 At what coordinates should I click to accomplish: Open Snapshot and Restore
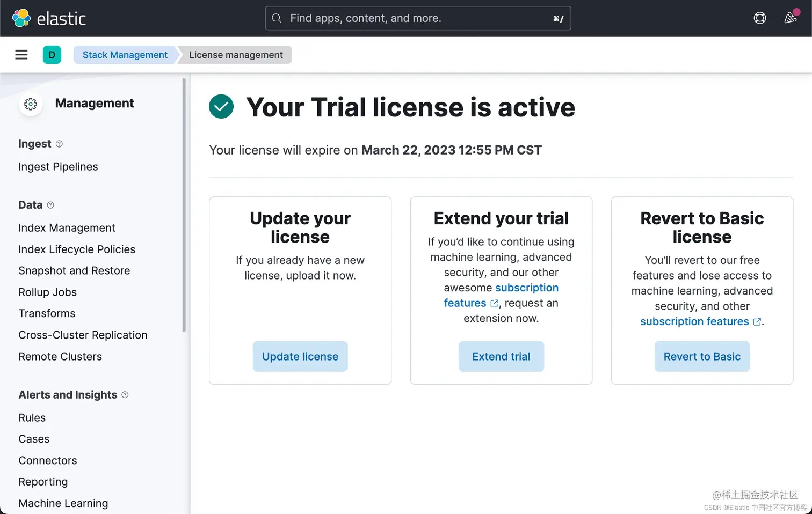click(74, 271)
